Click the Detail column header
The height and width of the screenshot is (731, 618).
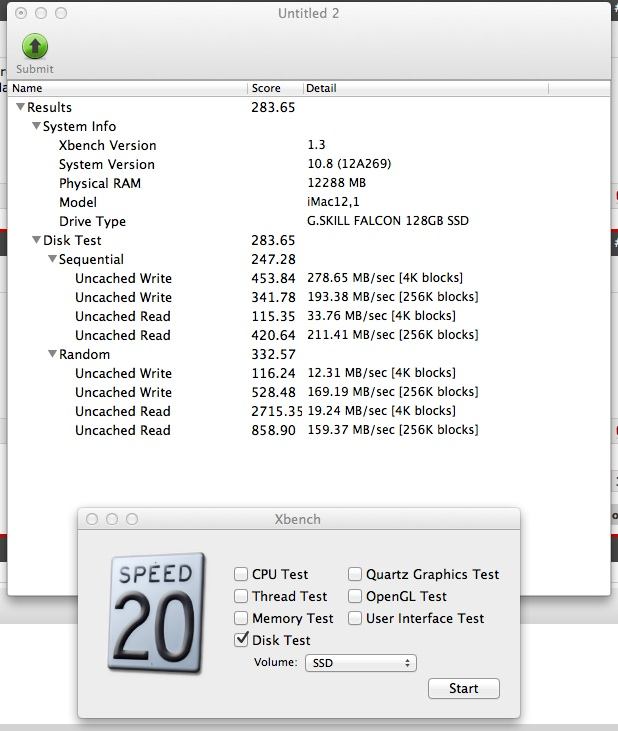coord(426,88)
